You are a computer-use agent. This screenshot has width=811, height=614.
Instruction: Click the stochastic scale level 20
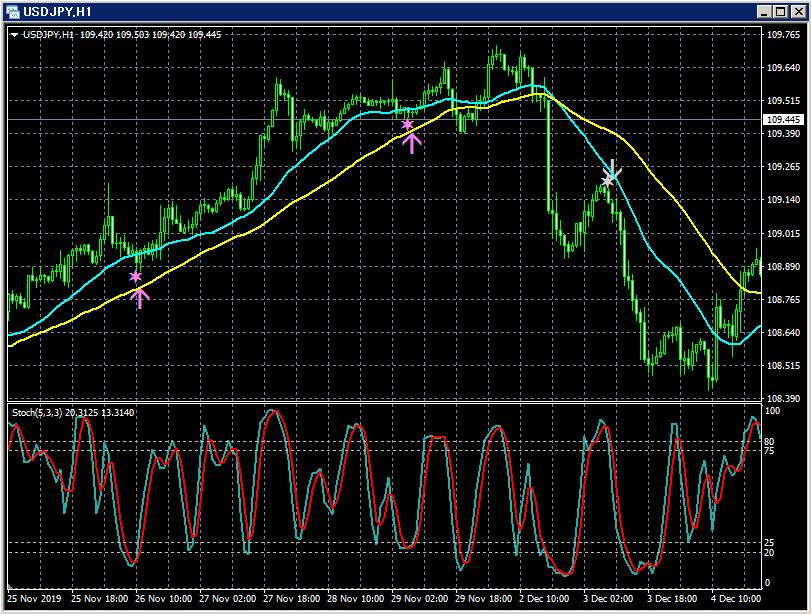coord(769,552)
